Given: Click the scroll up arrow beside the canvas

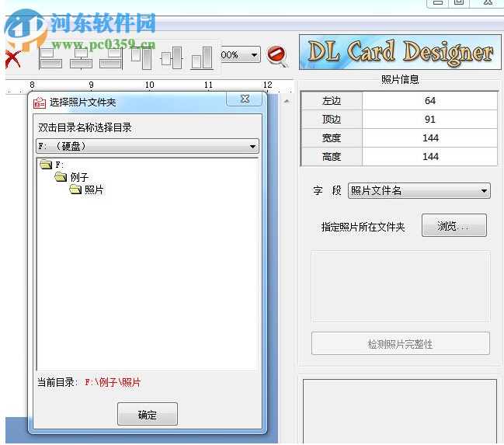Looking at the screenshot, I should 287,101.
